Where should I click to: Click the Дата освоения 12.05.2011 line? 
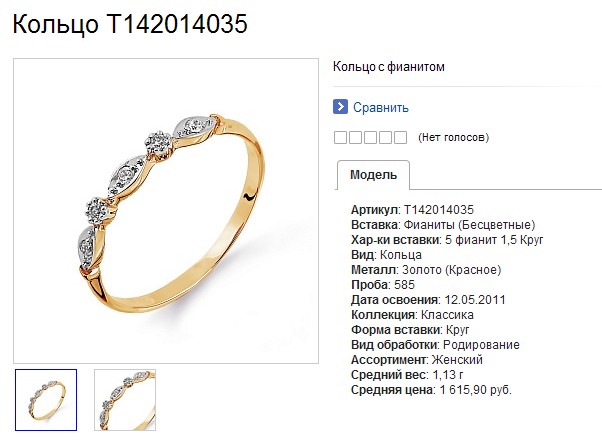click(428, 300)
